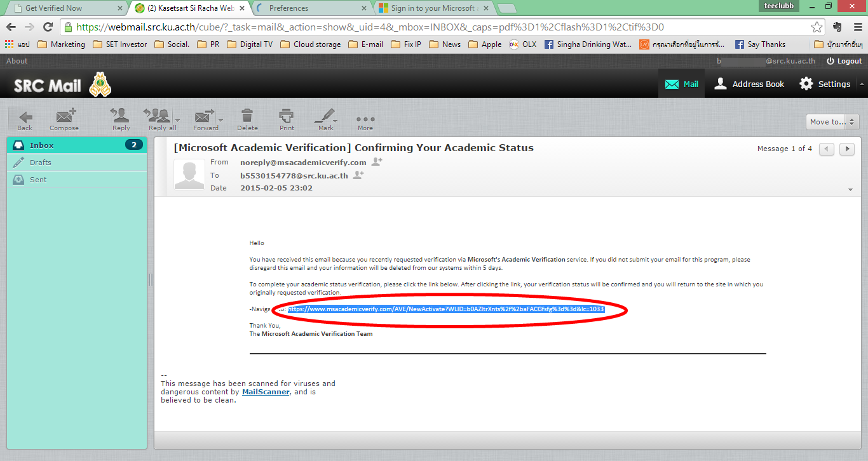Click the About link
Image resolution: width=868 pixels, height=461 pixels.
tap(17, 61)
